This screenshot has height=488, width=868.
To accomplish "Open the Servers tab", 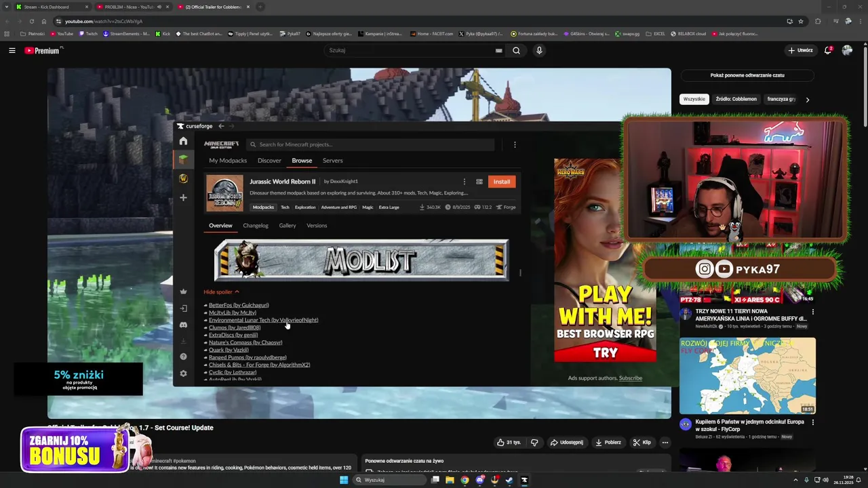I will click(332, 161).
